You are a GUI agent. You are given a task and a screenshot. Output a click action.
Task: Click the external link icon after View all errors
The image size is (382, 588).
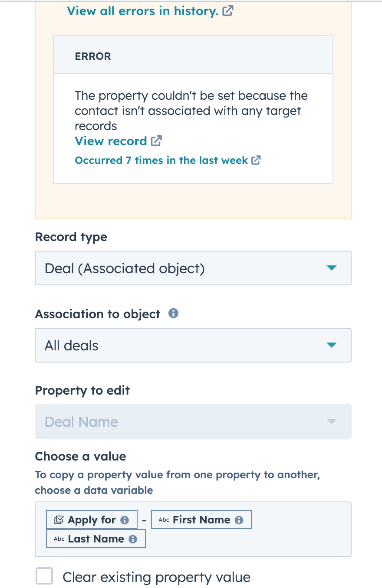click(x=227, y=11)
